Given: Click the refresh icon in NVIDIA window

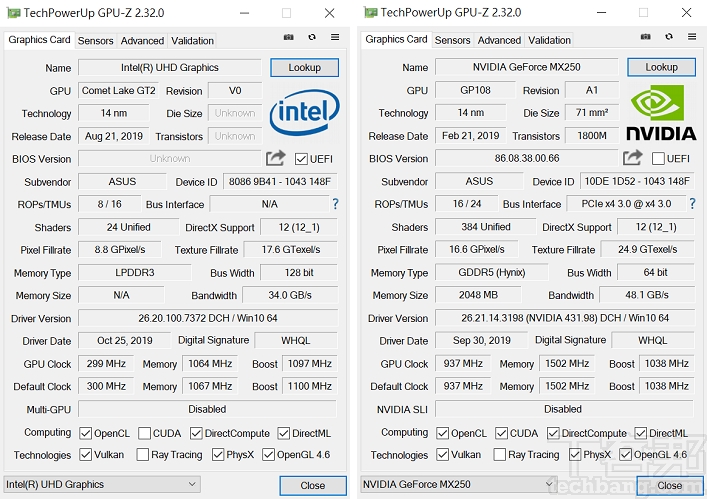Looking at the screenshot, I should pyautogui.click(x=669, y=37).
